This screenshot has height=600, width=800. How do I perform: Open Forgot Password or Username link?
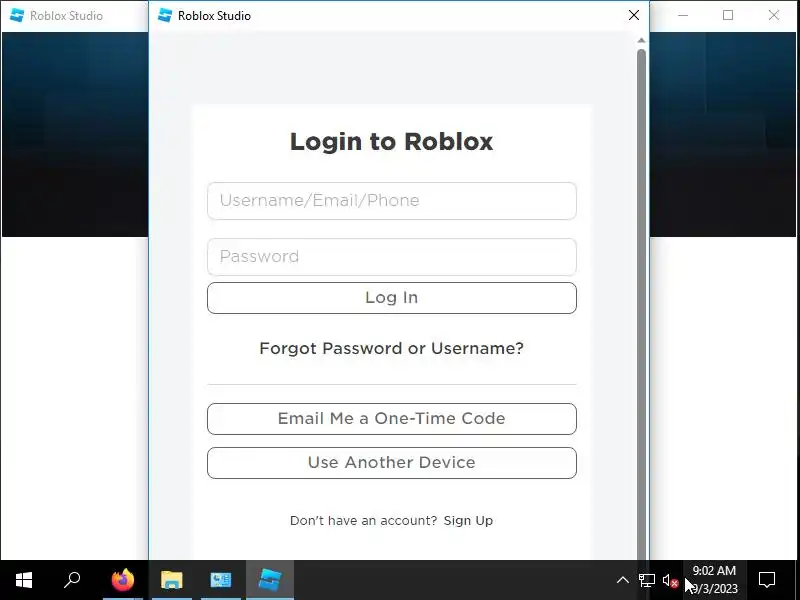[392, 348]
